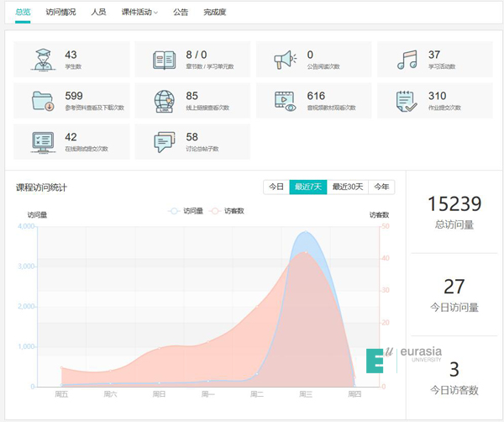
Task: Click the video viewing film icon
Action: [x=286, y=101]
